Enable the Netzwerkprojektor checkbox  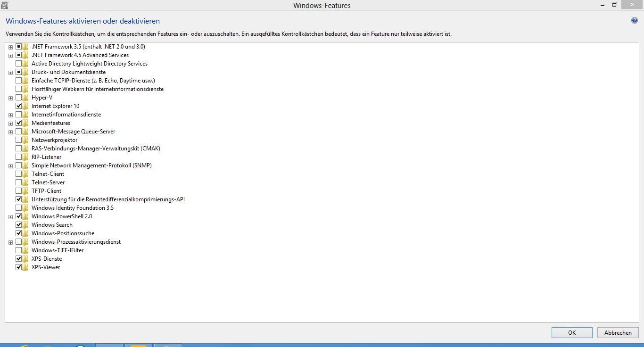[19, 140]
